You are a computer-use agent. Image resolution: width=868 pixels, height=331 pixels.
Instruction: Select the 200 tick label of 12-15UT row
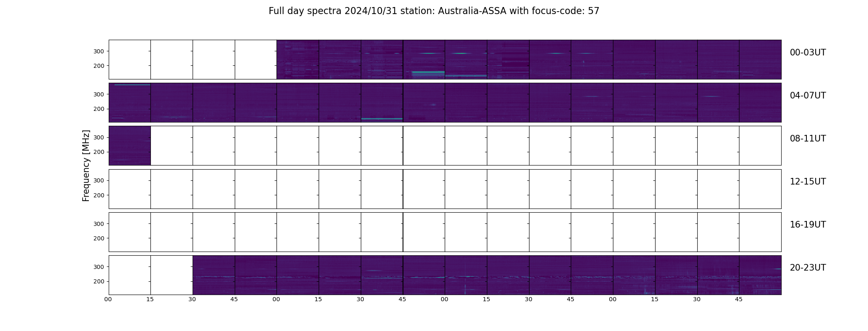click(x=99, y=195)
